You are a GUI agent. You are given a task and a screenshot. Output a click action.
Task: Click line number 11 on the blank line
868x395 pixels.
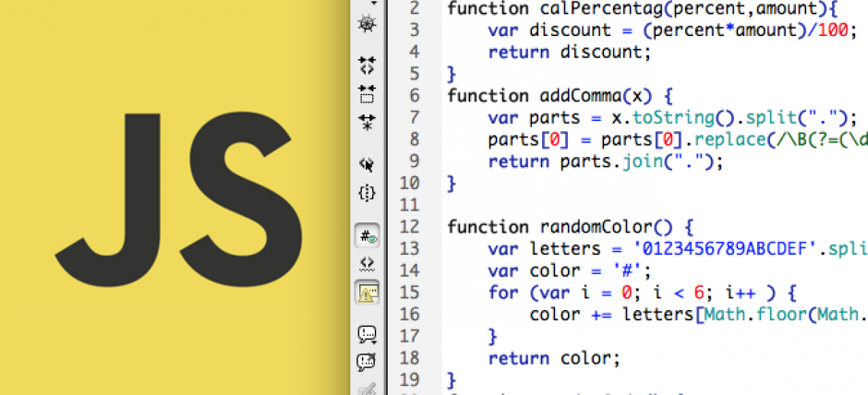(410, 205)
